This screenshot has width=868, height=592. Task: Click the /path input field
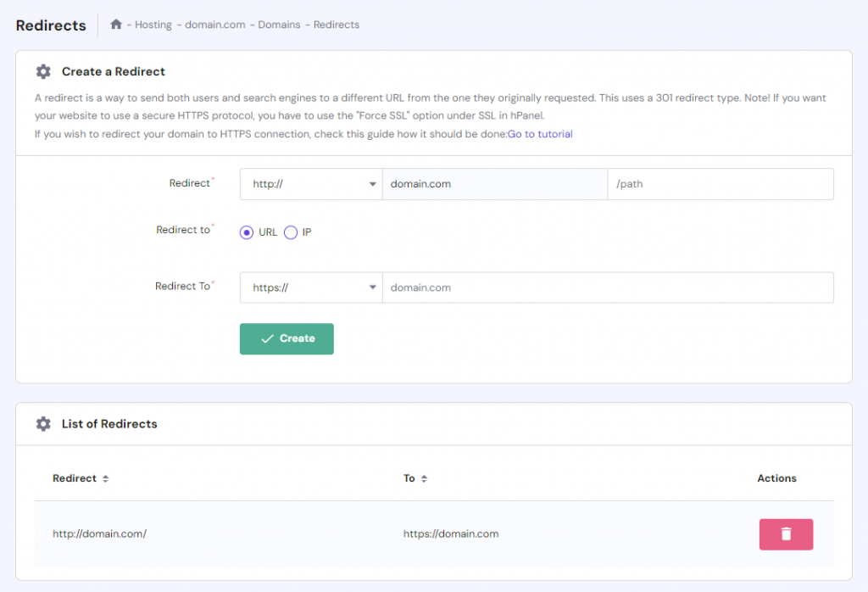tap(721, 183)
